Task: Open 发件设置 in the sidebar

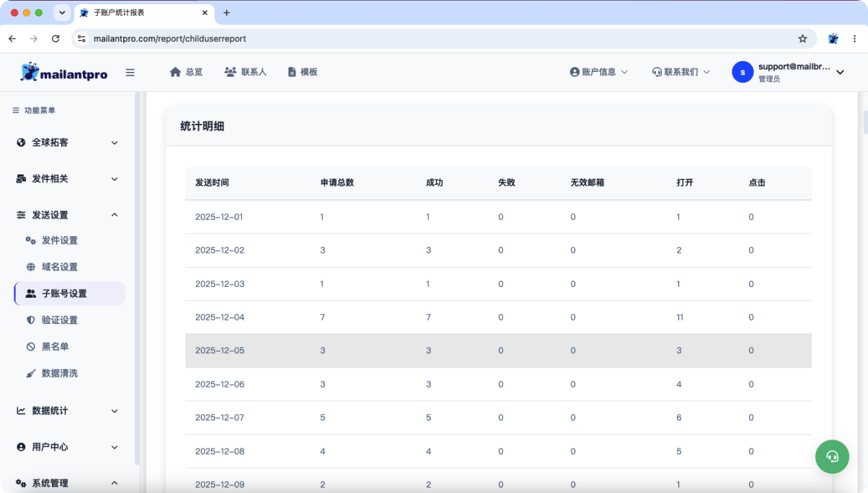Action: point(60,240)
